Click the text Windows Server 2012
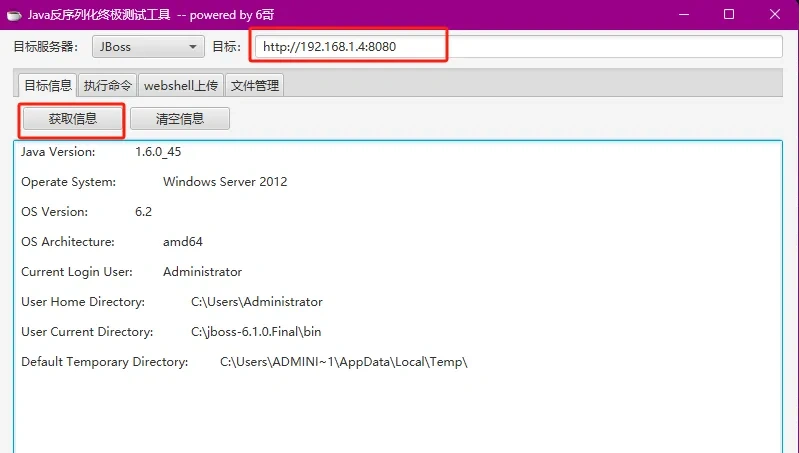The height and width of the screenshot is (453, 799). [225, 182]
